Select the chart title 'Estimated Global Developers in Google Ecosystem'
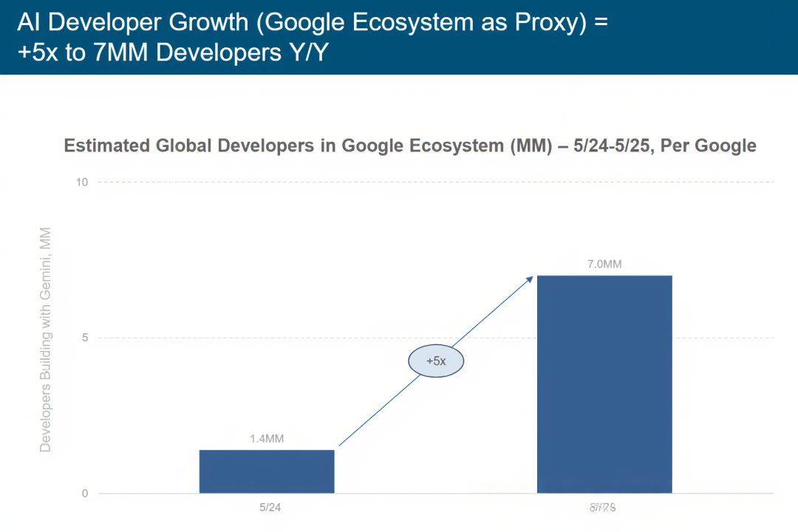The image size is (798, 532). 284,146
